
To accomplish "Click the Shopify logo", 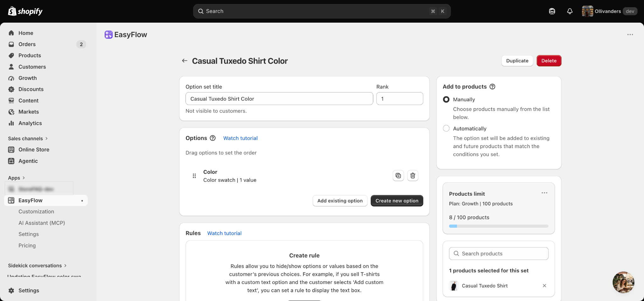I will click(25, 11).
